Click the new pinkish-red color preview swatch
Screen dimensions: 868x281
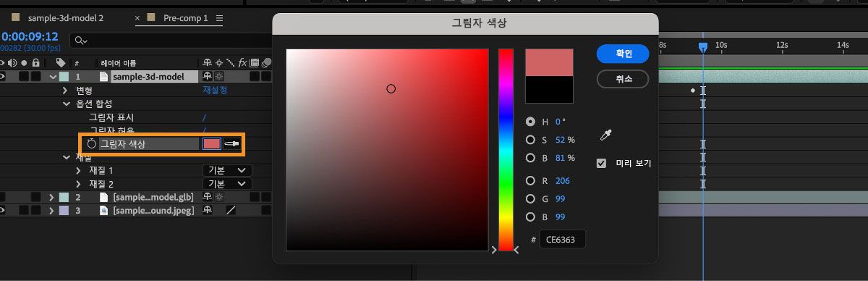549,62
